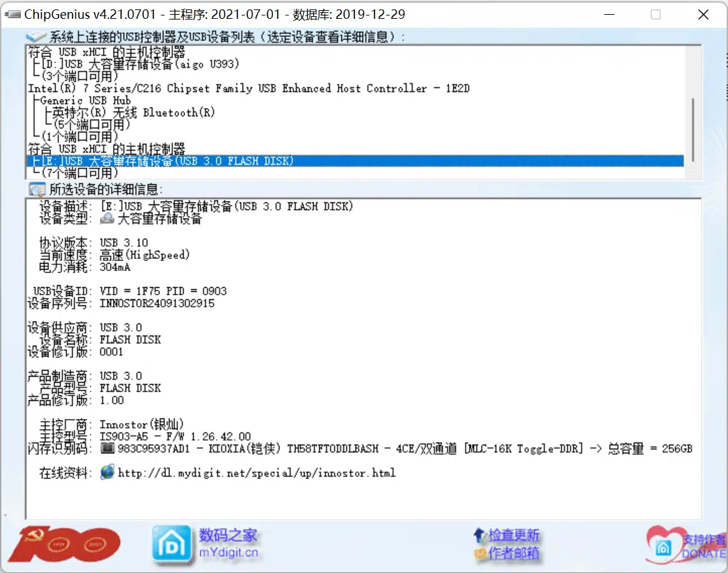Viewport: 728px width, 573px height.
Task: Click the serial number INNOSTOR24091302915
Action: [157, 303]
